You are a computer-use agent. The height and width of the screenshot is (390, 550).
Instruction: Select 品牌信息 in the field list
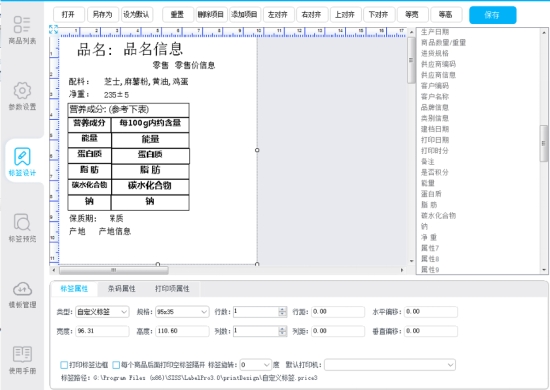tap(435, 107)
